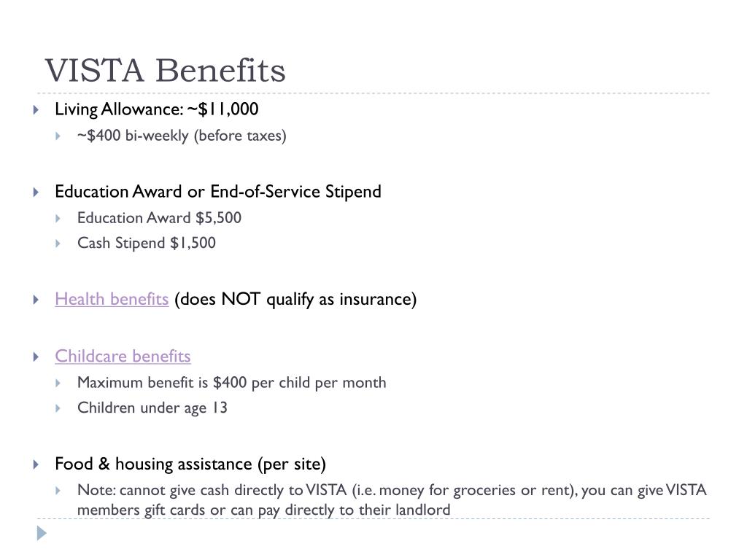Click the Food & housing assistance (per site) text
This screenshot has width=747, height=560.
click(190, 464)
